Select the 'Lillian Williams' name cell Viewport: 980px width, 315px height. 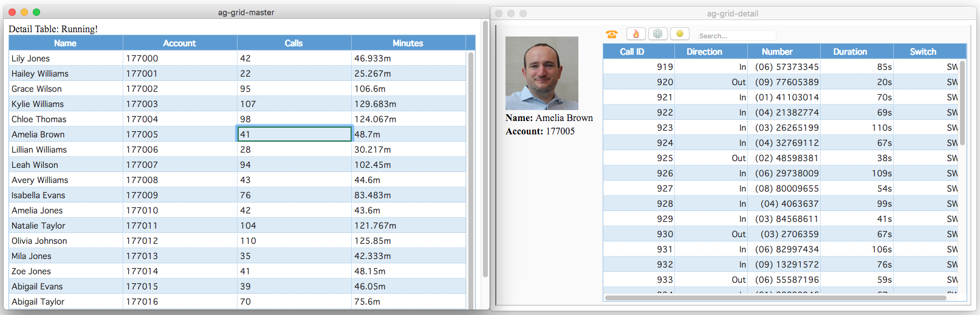click(66, 150)
